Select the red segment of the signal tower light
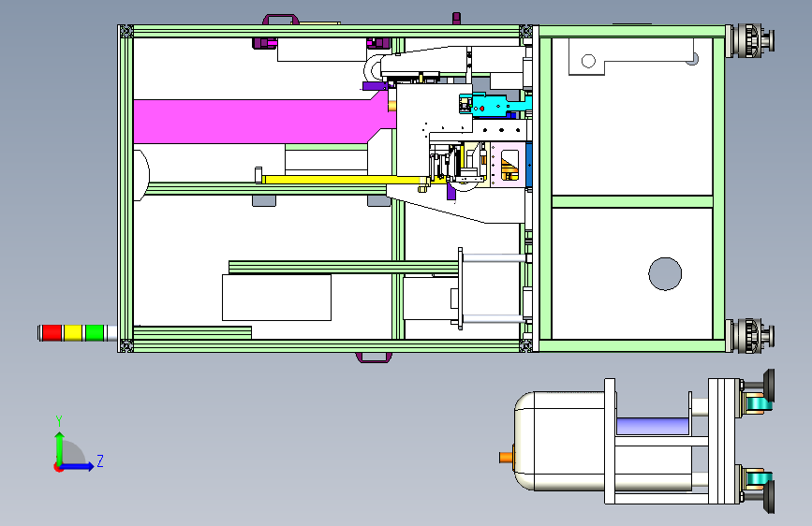The width and height of the screenshot is (812, 526). 52,333
